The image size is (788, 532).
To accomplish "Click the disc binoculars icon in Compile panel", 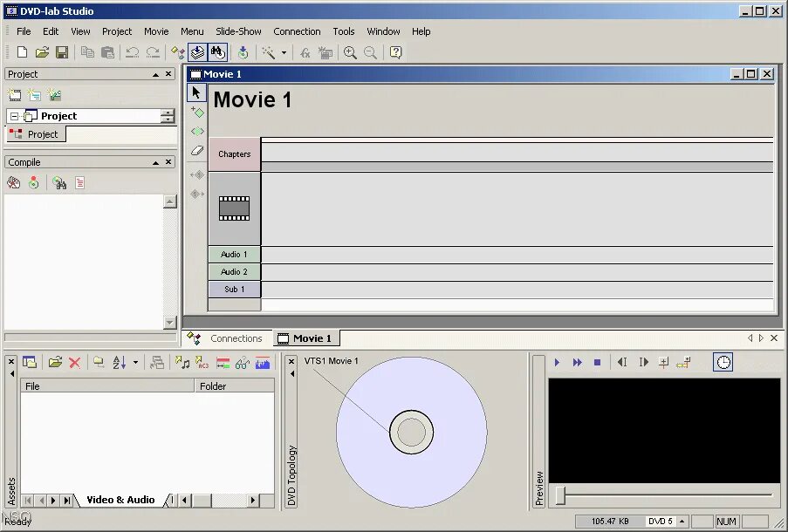I will [x=59, y=183].
